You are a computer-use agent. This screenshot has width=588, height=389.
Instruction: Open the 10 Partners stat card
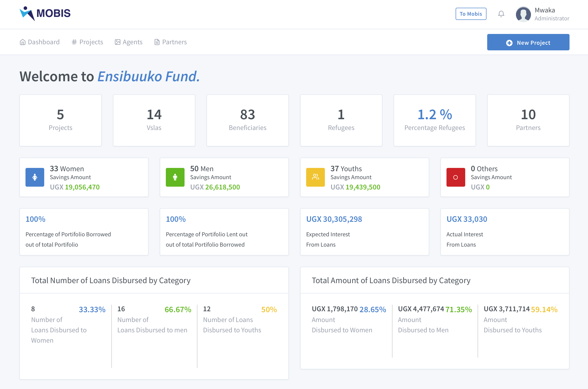(528, 120)
